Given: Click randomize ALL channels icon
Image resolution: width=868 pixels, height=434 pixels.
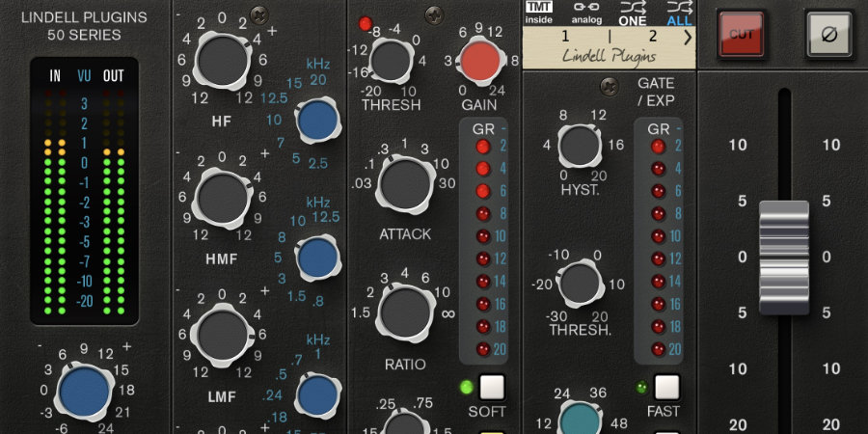Looking at the screenshot, I should coord(679,13).
